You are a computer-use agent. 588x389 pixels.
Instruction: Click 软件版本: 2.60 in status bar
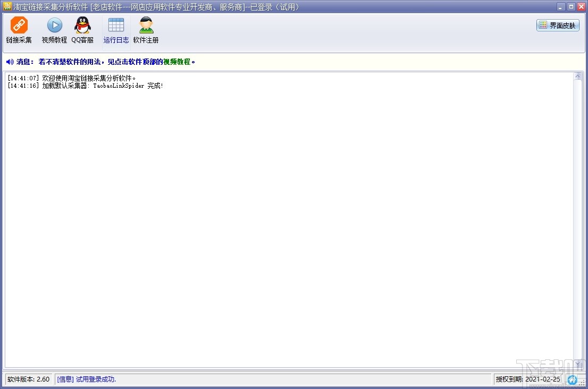point(29,379)
